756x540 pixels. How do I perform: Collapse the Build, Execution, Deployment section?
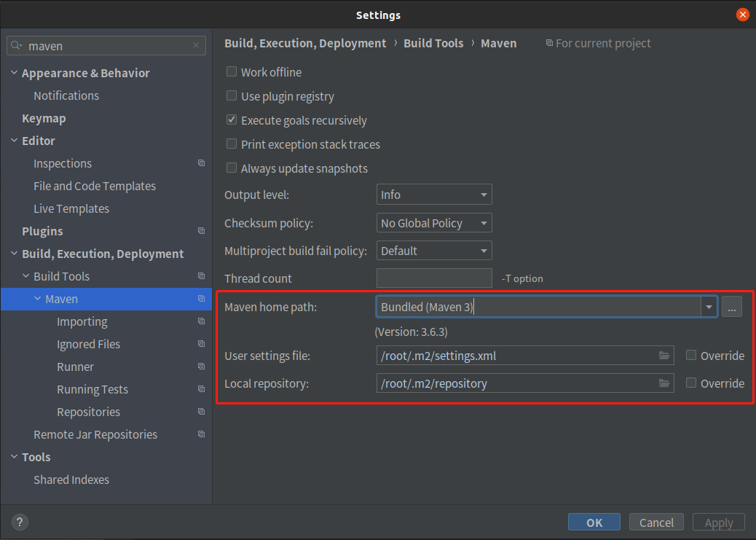pos(15,254)
